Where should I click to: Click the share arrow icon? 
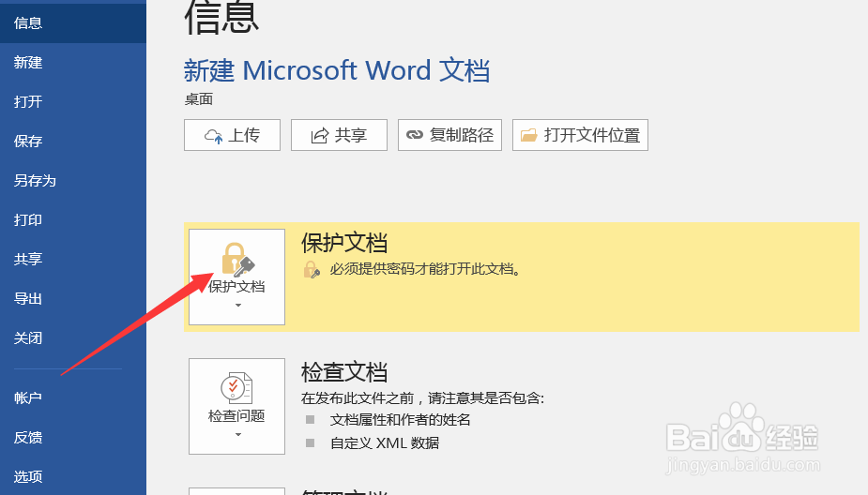coord(319,136)
